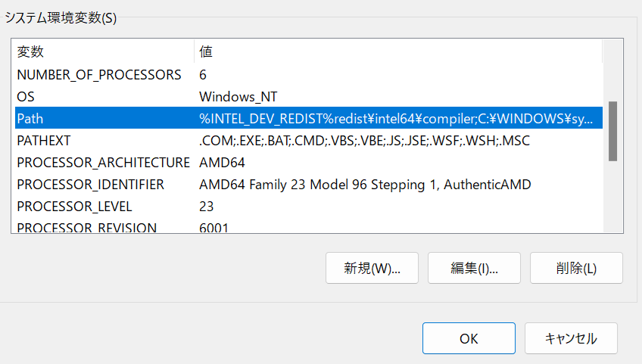Select the PROCESSOR_IDENTIFIER variable row
The image size is (642, 364).
click(309, 184)
